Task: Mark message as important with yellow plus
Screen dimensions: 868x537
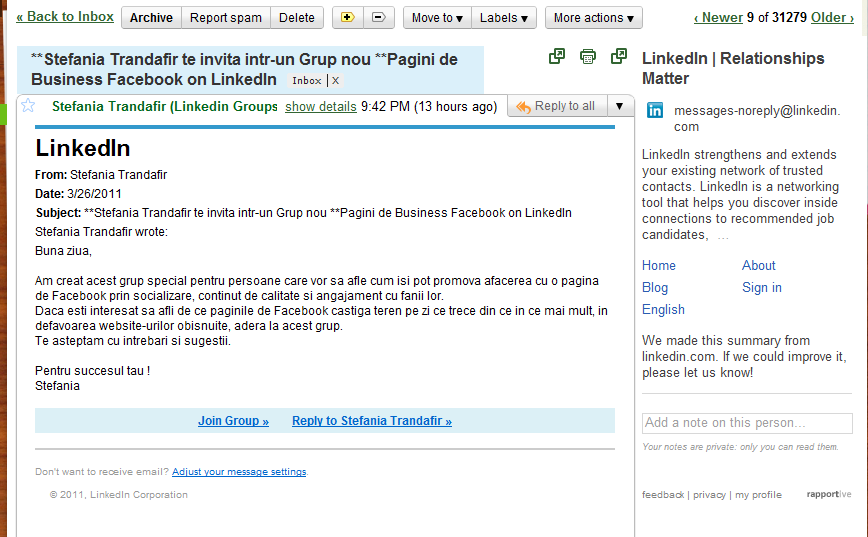Action: (348, 18)
